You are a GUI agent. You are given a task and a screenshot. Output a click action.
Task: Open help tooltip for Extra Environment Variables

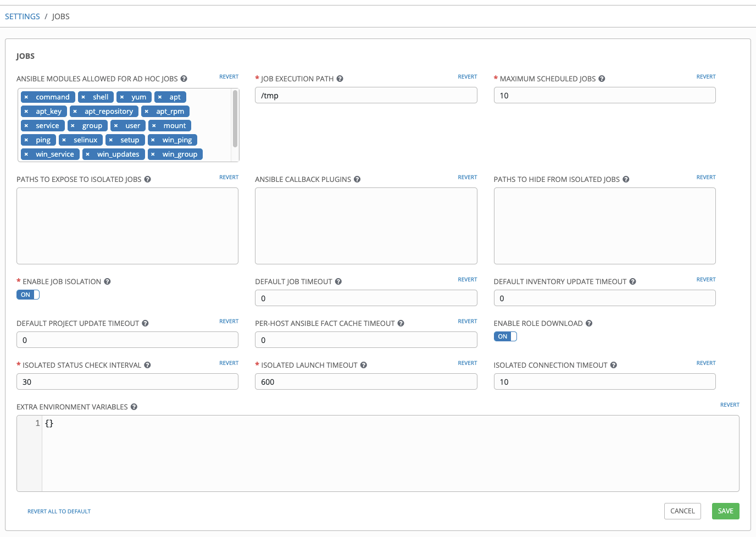tap(134, 407)
